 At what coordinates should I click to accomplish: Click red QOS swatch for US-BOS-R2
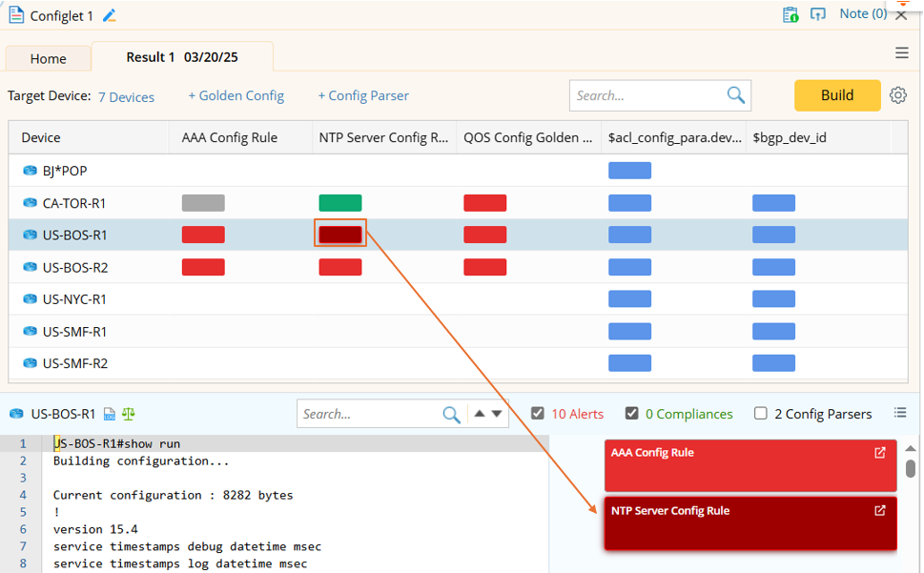point(485,267)
